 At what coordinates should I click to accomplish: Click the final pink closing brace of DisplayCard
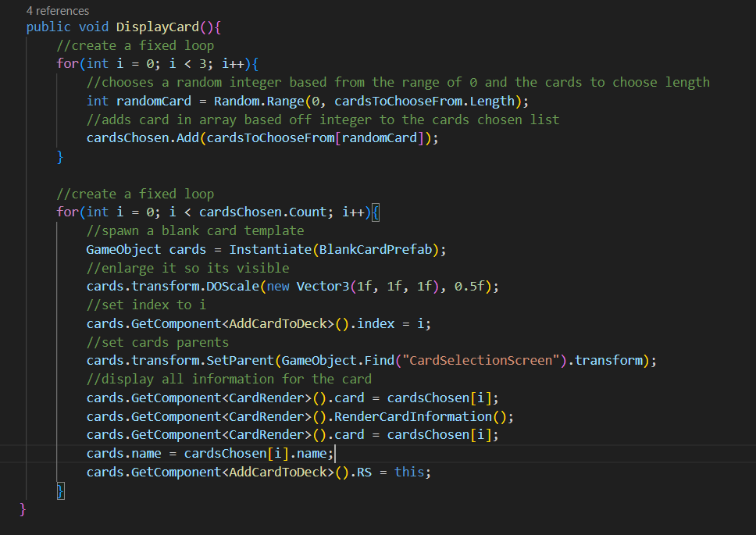tap(23, 509)
